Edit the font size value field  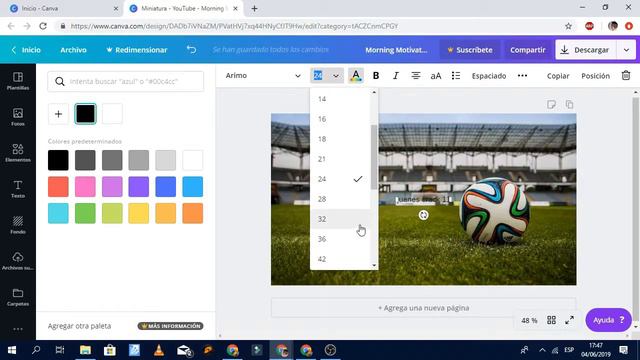[318, 76]
